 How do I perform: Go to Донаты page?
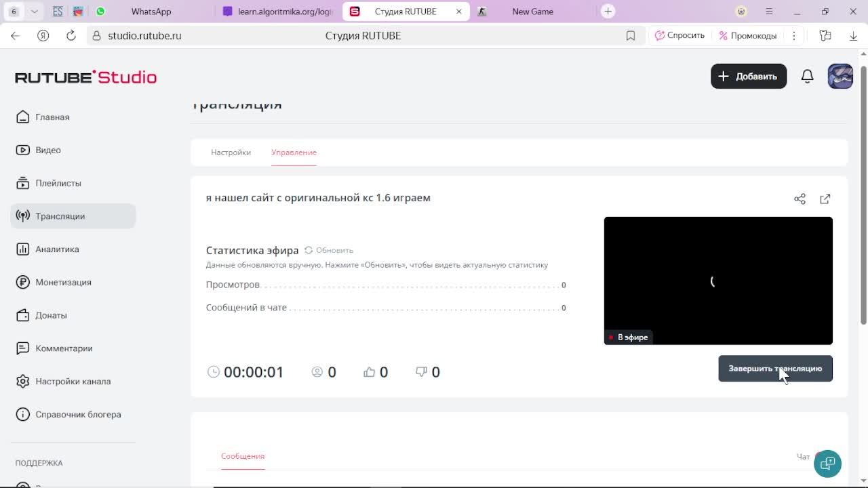click(42, 315)
